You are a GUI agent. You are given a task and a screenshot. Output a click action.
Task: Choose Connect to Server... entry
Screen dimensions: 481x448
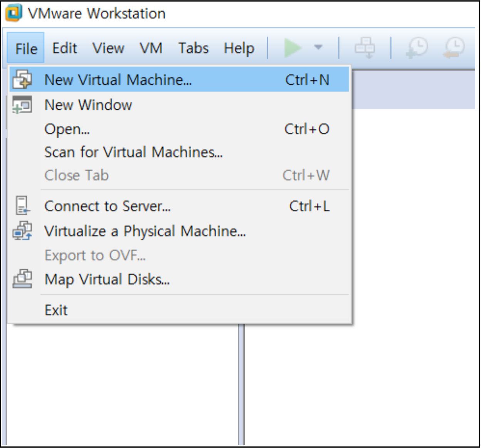(x=179, y=206)
